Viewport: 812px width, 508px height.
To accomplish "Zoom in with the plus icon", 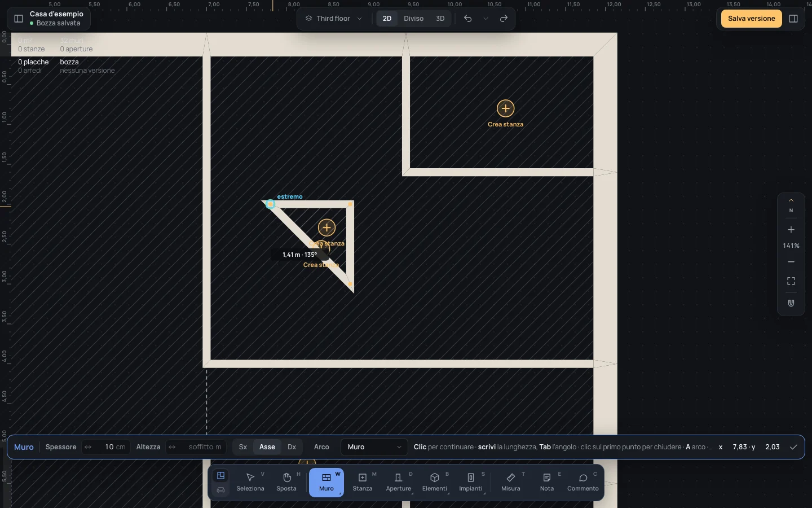I will (x=792, y=230).
